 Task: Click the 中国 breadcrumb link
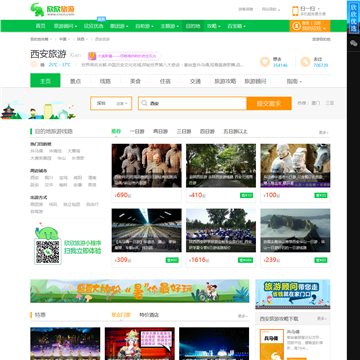point(63,39)
